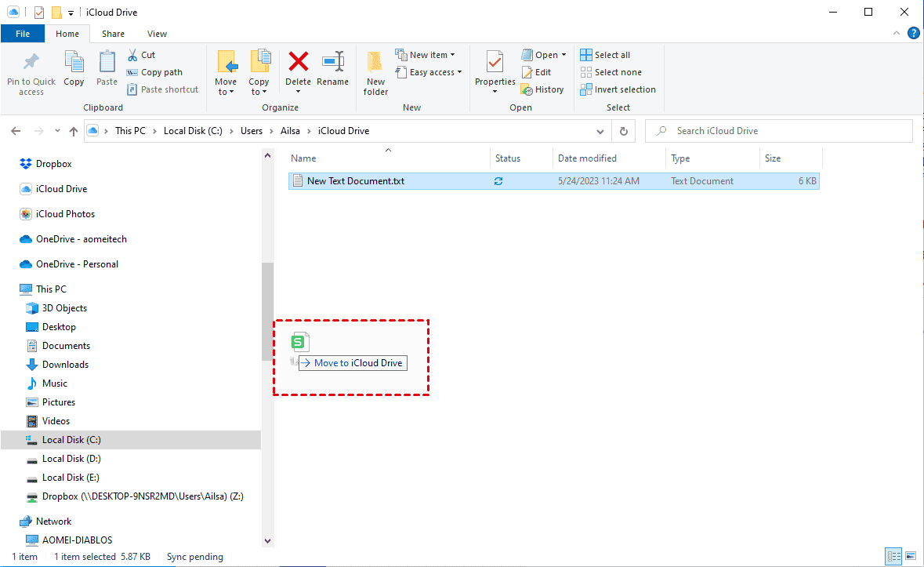Click the Search iCloud Drive box
Viewport: 924px width, 567px height.
(x=778, y=131)
